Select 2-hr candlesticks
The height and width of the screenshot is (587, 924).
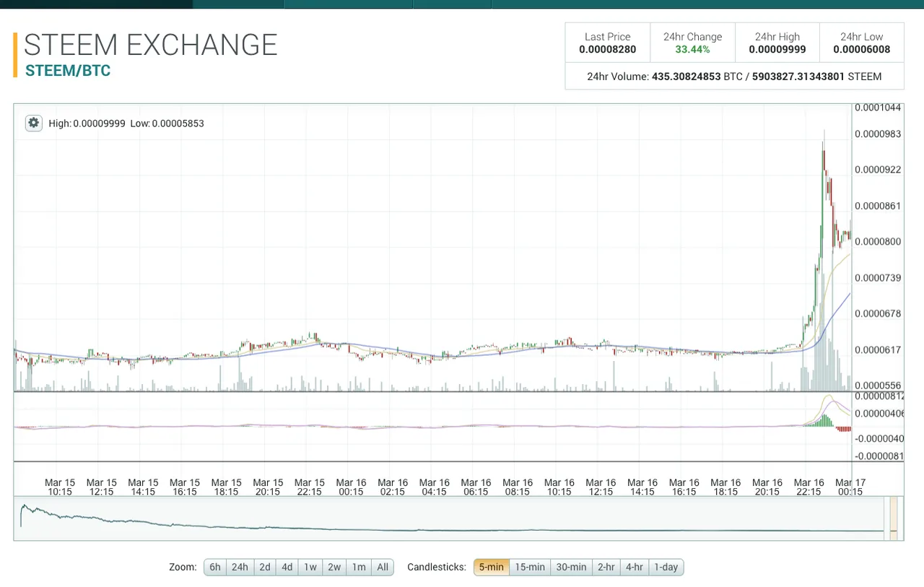pyautogui.click(x=606, y=567)
